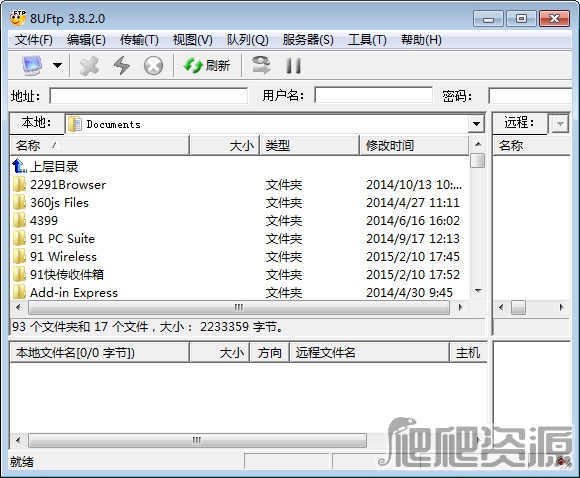Select the 360js Files folder
The height and width of the screenshot is (478, 580).
click(59, 203)
